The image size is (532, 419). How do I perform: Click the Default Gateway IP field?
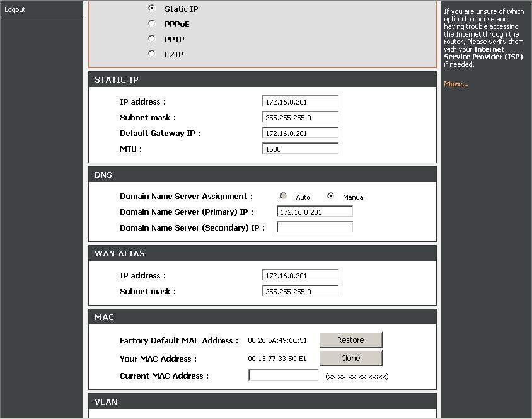[300, 133]
